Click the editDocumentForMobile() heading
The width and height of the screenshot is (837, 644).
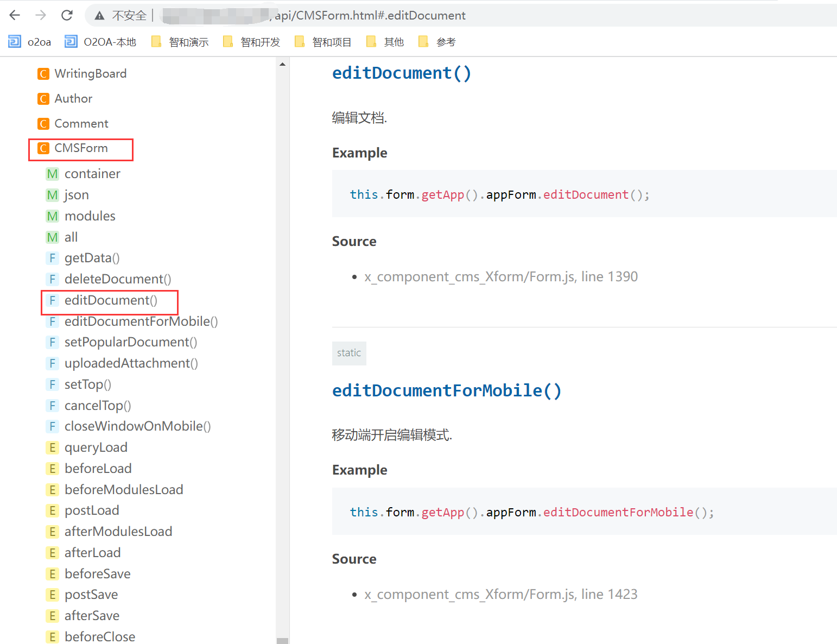click(446, 390)
